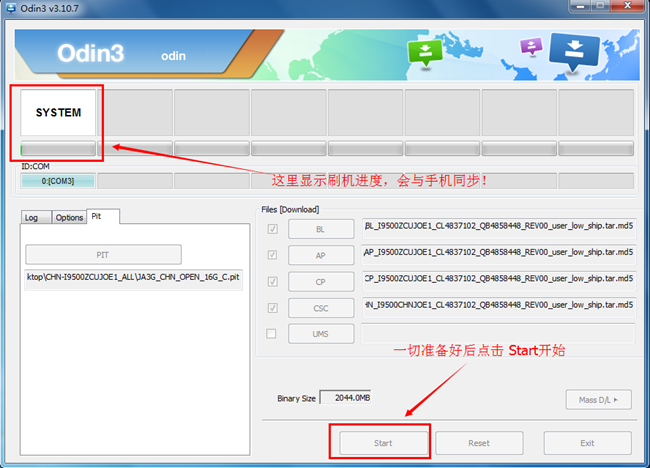The image size is (650, 468).
Task: Click the CSC file path field
Action: click(499, 308)
